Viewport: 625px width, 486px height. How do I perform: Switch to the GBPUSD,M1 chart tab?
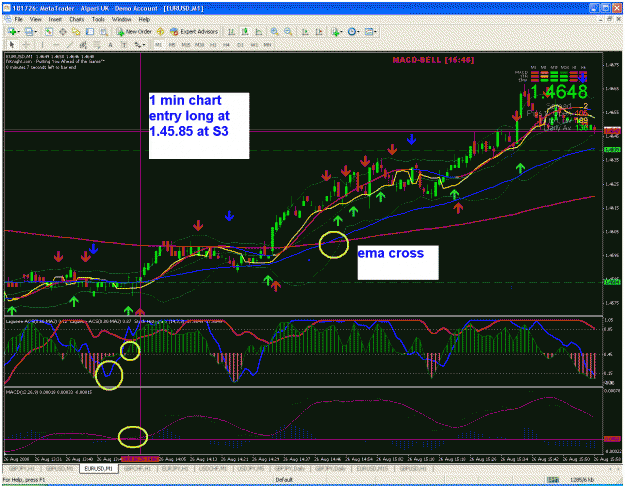click(x=60, y=468)
